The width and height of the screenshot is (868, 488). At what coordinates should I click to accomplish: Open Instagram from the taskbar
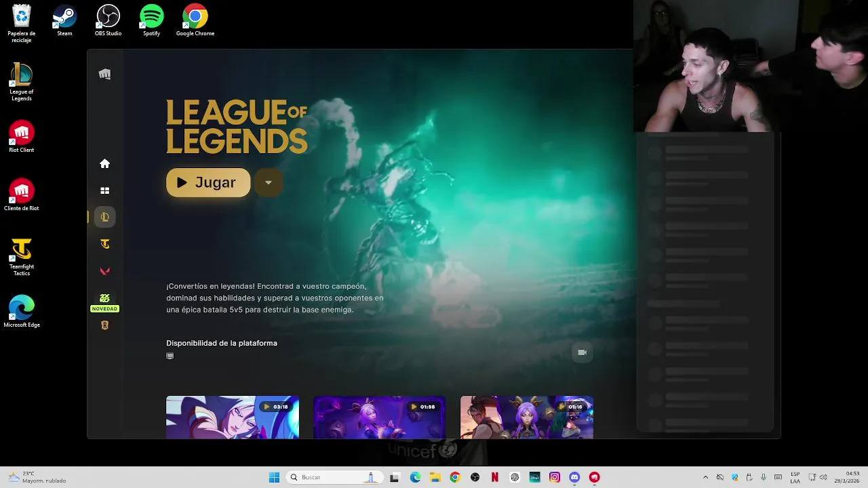pyautogui.click(x=555, y=477)
